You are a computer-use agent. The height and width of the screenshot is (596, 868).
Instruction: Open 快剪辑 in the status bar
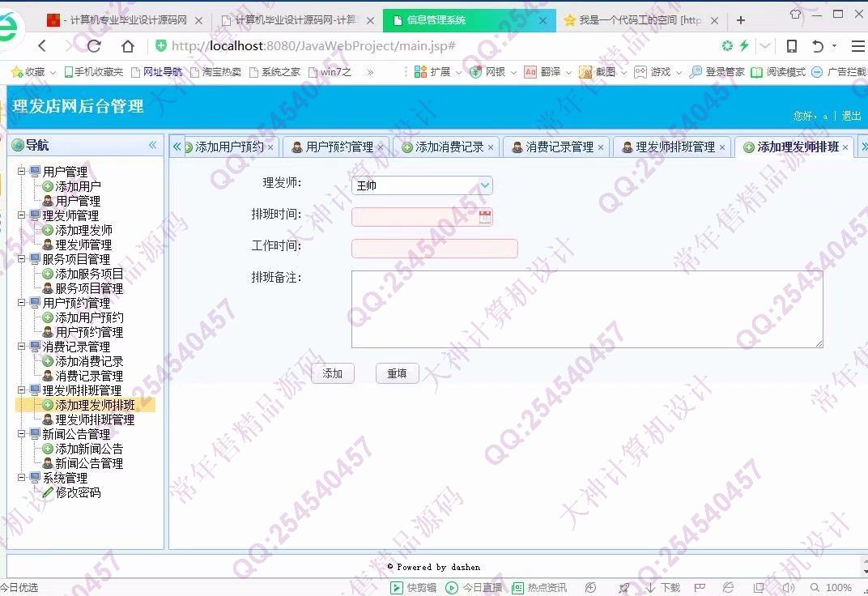[413, 588]
